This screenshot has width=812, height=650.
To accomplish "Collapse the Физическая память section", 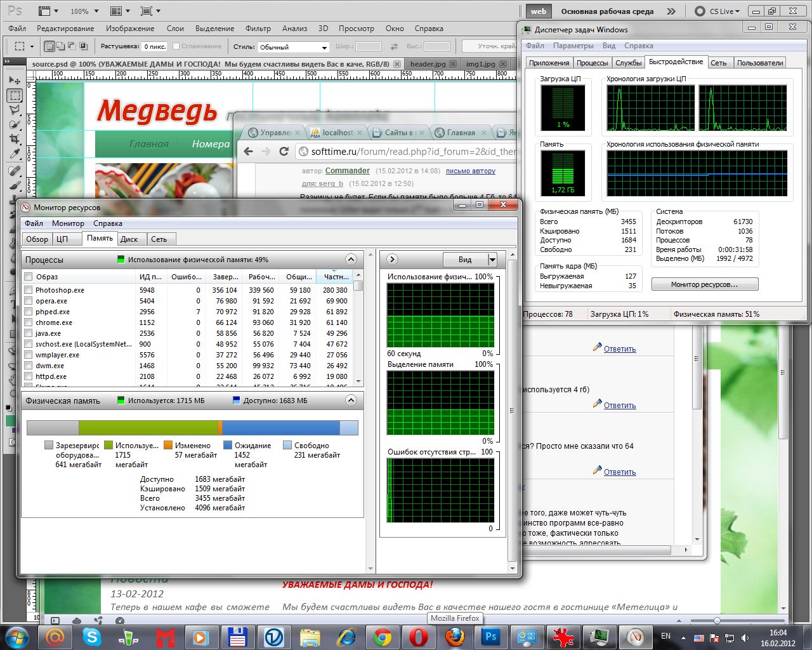I will (351, 400).
